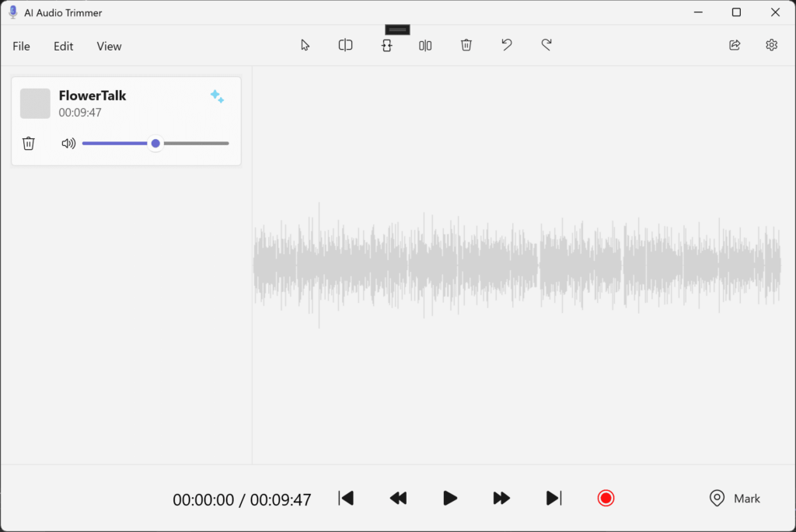796x532 pixels.
Task: Open the View menu
Action: (x=109, y=47)
